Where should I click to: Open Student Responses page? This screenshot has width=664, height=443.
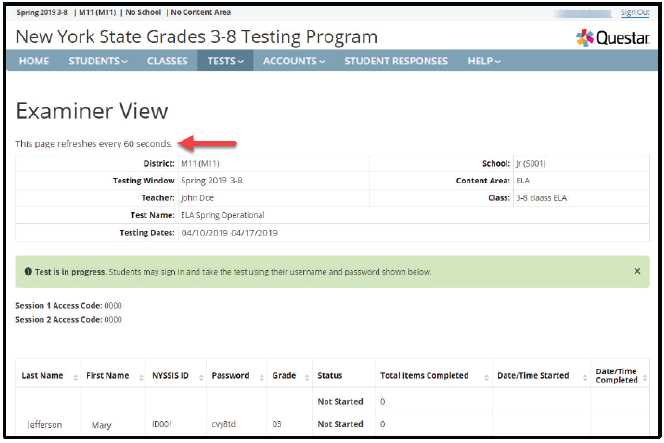(x=396, y=61)
